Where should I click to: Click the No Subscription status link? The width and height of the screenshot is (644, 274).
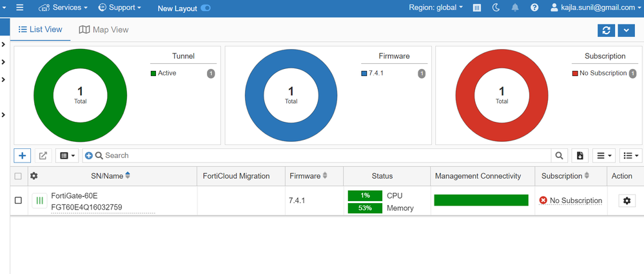[x=576, y=201]
